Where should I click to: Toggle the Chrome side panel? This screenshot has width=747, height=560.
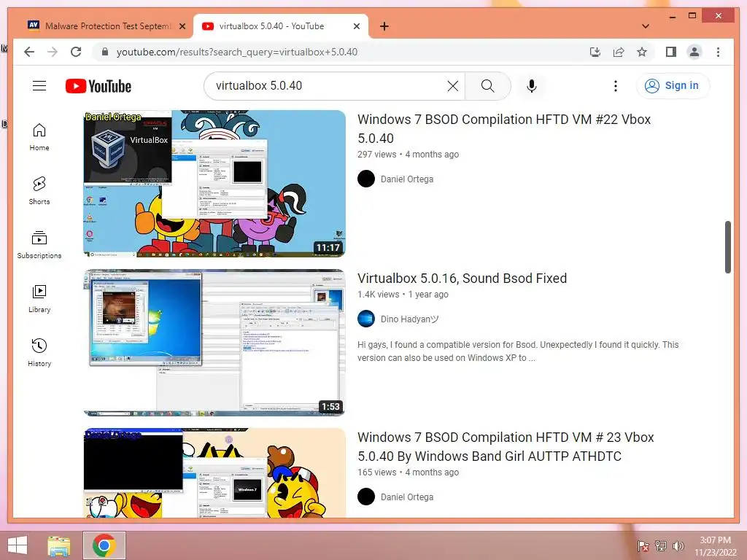point(671,52)
